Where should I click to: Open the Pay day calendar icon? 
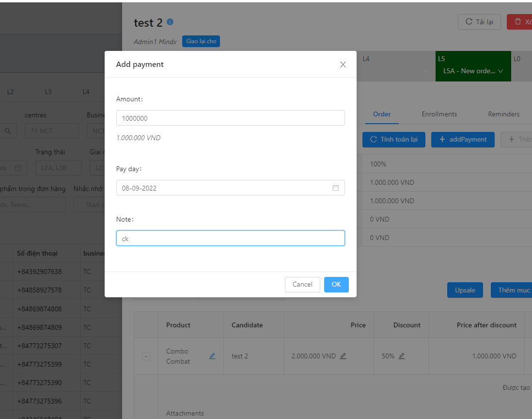click(x=335, y=188)
